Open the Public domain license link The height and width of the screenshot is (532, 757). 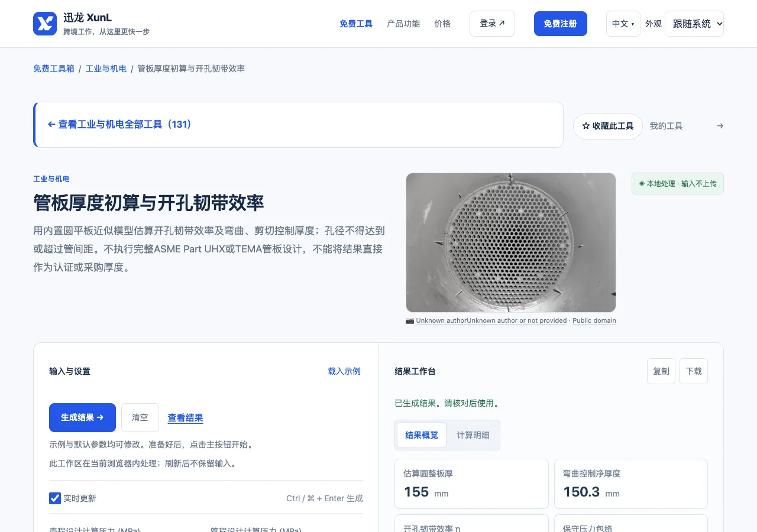594,320
